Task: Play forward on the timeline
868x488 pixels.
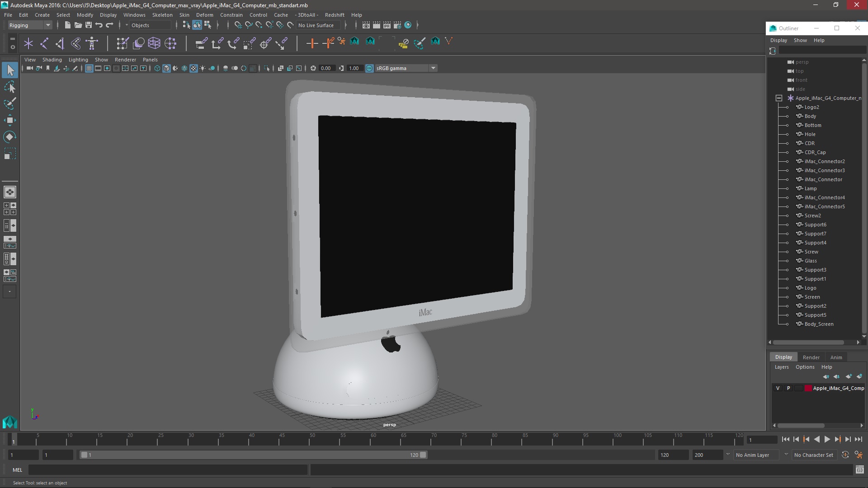Action: (x=827, y=439)
